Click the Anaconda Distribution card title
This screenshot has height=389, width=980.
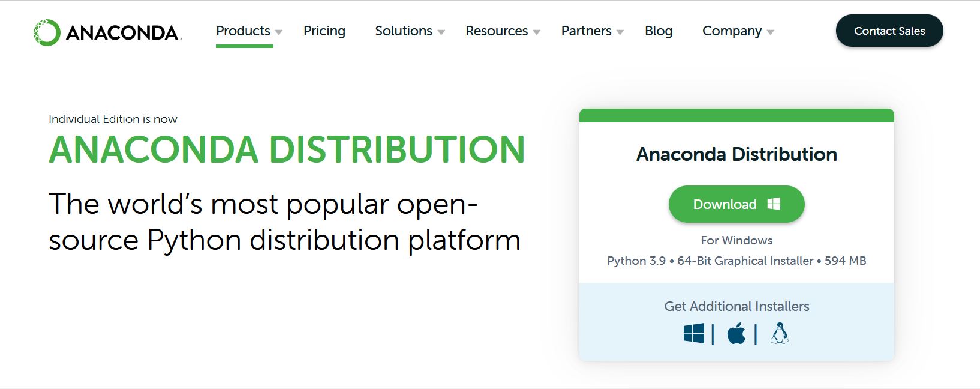[736, 154]
